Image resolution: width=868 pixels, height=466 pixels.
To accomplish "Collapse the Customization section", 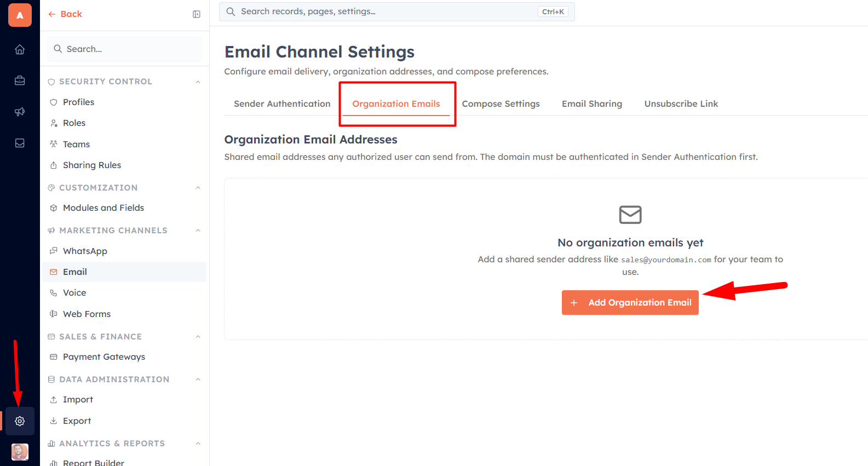I will tap(198, 188).
